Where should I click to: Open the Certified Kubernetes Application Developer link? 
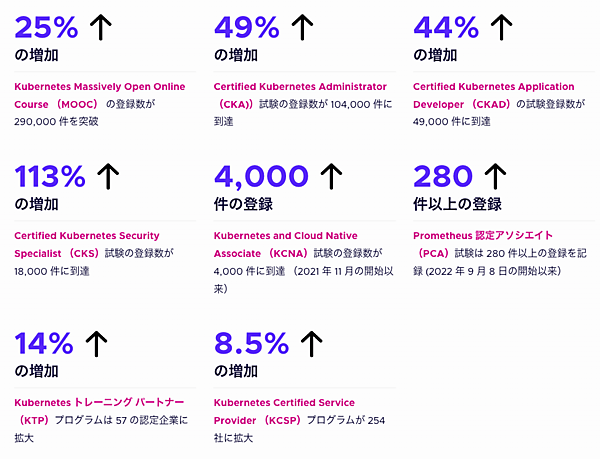tap(493, 87)
